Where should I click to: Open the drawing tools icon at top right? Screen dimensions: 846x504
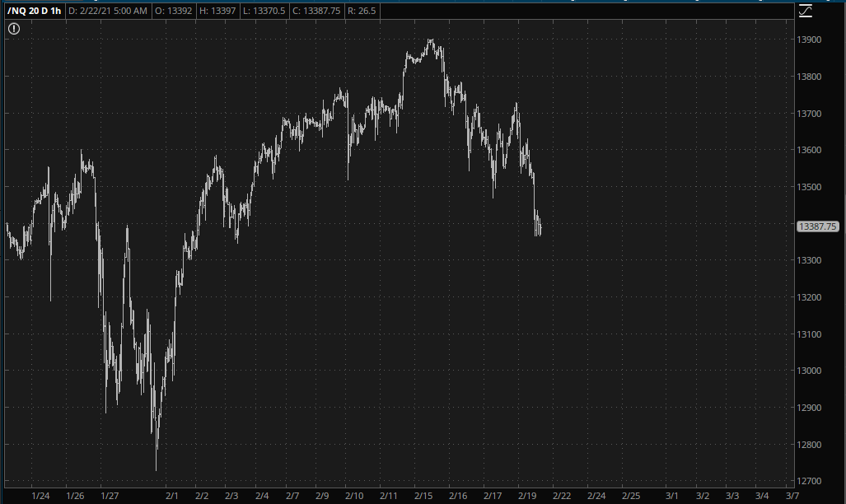805,11
